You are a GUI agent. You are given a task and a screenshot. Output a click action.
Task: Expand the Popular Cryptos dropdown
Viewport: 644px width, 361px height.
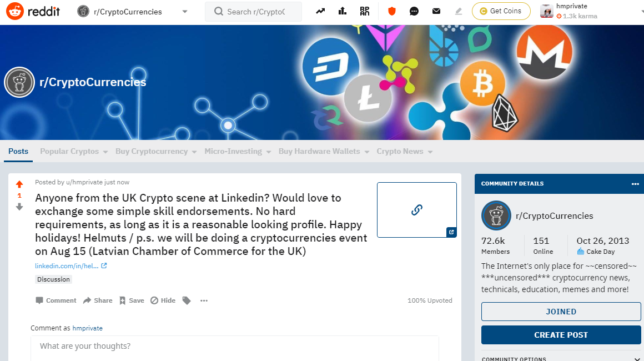click(x=74, y=152)
